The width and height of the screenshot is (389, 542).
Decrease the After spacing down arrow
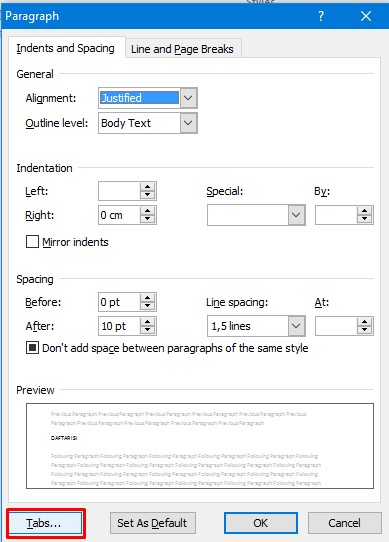(x=148, y=330)
